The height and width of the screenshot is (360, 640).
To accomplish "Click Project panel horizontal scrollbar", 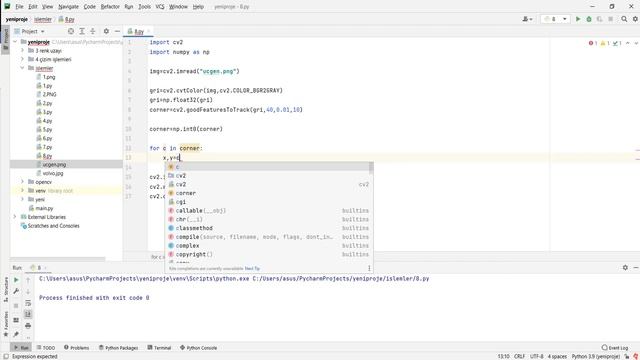I will coord(58,259).
